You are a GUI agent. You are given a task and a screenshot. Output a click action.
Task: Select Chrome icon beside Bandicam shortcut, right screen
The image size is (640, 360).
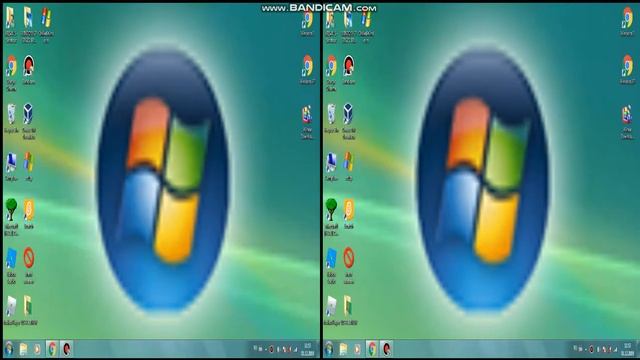[331, 66]
